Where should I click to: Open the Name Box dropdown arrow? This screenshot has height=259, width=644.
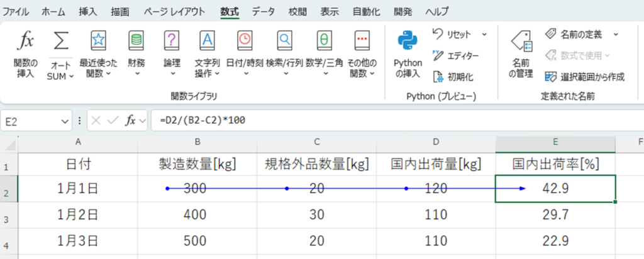pyautogui.click(x=66, y=121)
